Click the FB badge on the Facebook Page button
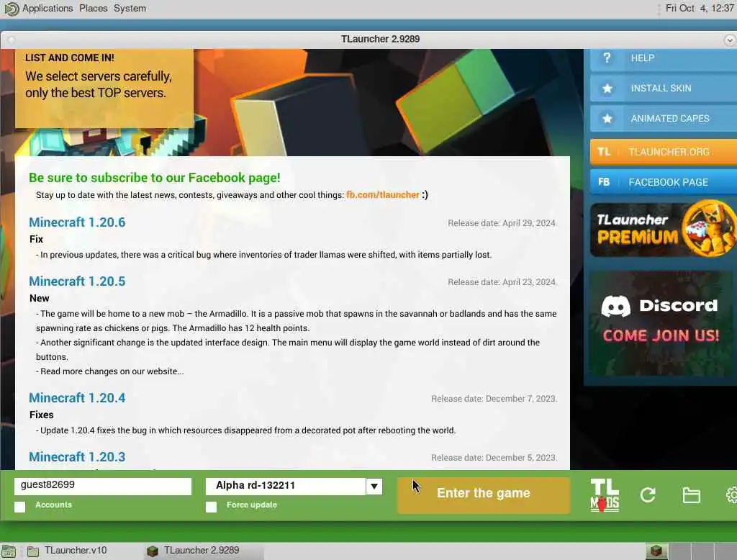 tap(604, 182)
